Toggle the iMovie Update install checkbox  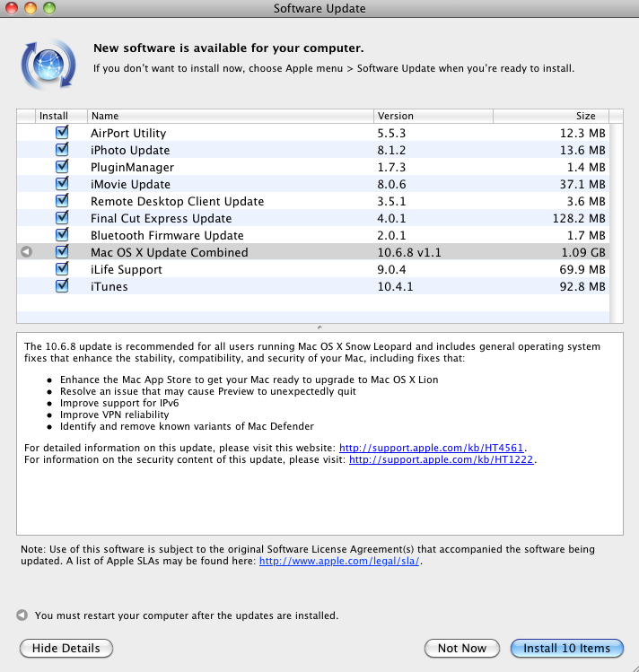[62, 184]
